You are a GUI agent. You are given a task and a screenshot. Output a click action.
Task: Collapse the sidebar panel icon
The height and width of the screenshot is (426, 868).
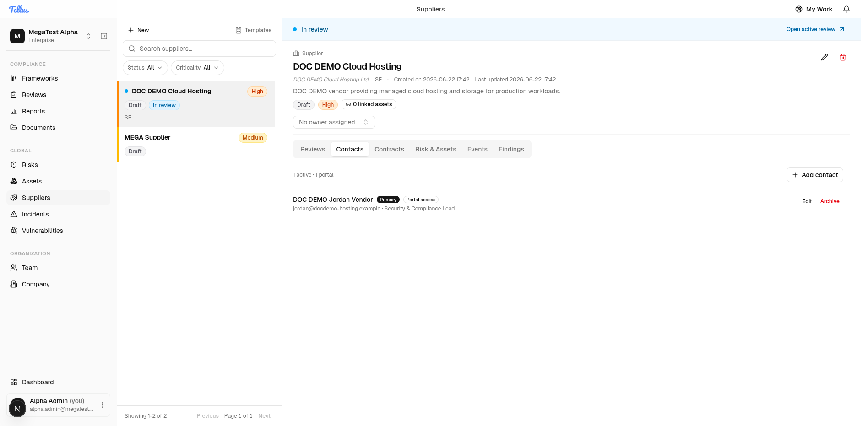104,36
